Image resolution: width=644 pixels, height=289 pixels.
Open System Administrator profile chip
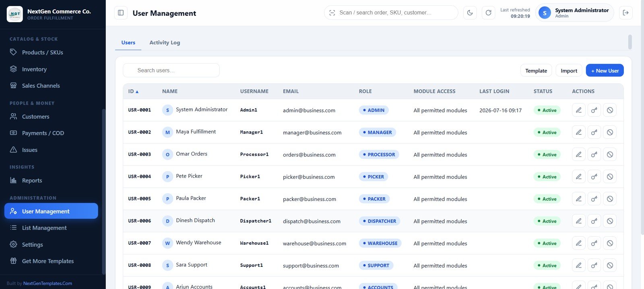tap(574, 13)
